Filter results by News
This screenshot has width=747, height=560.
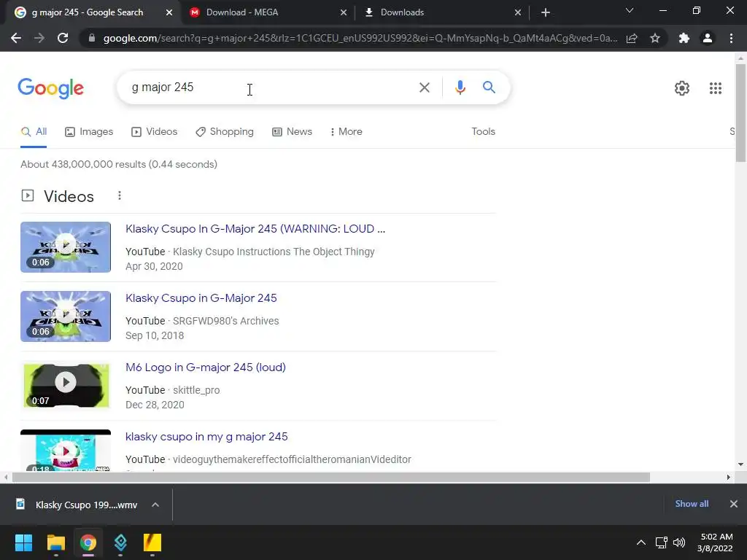point(292,132)
